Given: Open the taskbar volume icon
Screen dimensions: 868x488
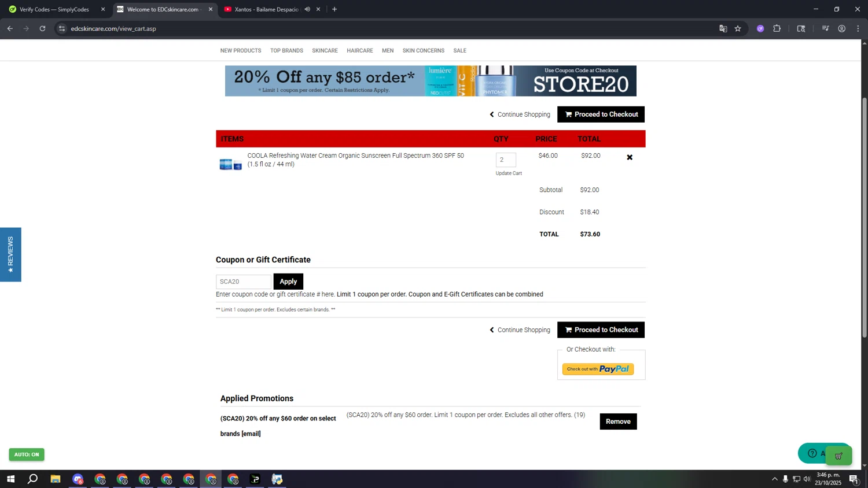Looking at the screenshot, I should coord(807,479).
